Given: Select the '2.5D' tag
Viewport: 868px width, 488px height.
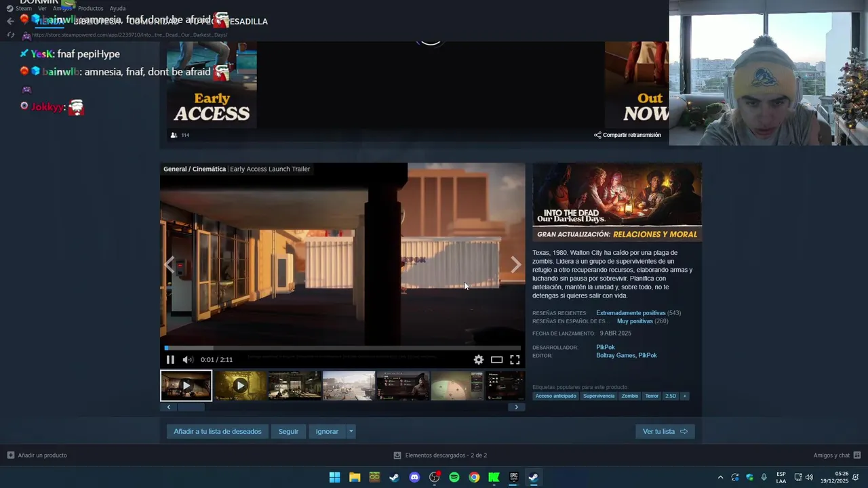Looking at the screenshot, I should click(670, 396).
